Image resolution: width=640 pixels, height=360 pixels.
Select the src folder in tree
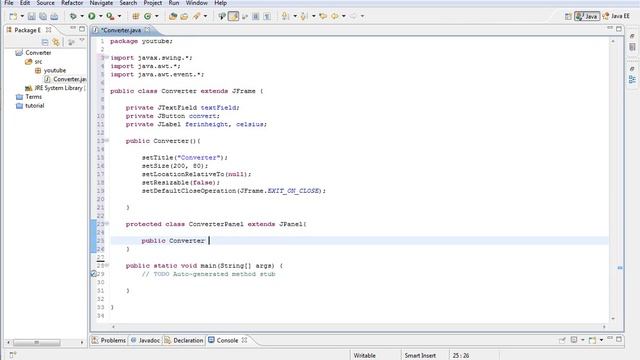pos(33,62)
